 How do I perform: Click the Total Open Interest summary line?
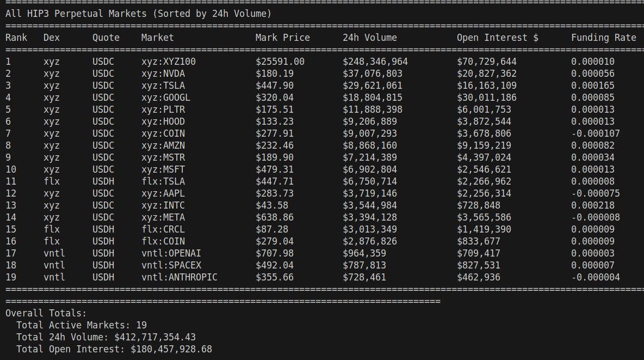point(114,349)
